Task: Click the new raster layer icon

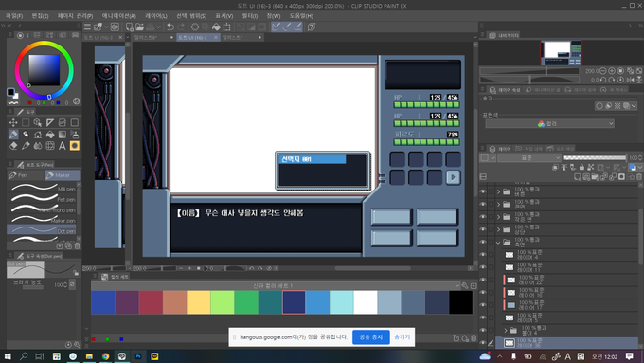Action: 578,177
